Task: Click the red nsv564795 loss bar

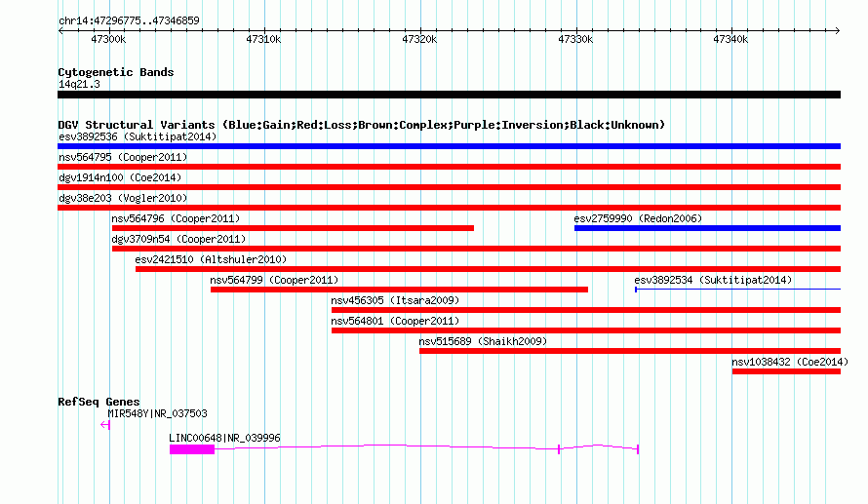Action: [x=449, y=167]
